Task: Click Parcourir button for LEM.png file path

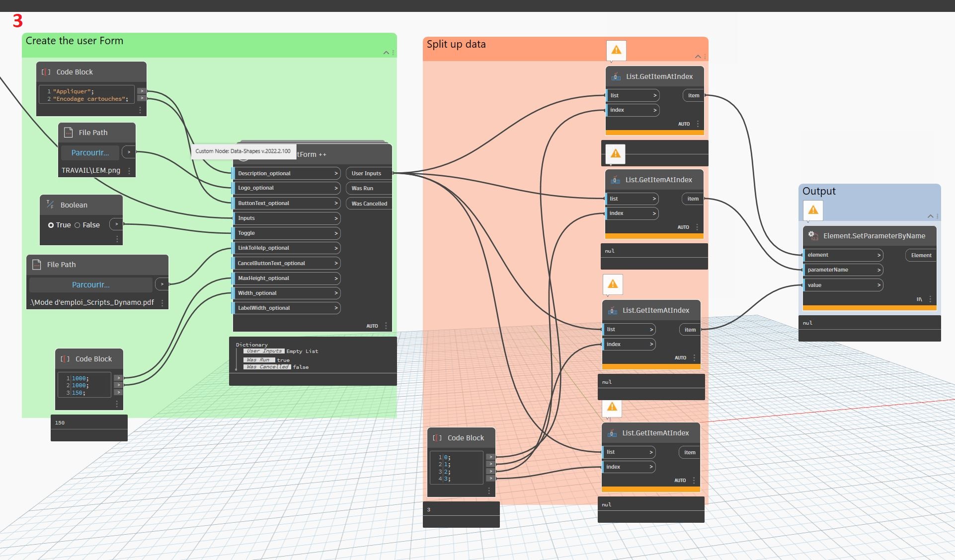Action: pos(90,152)
